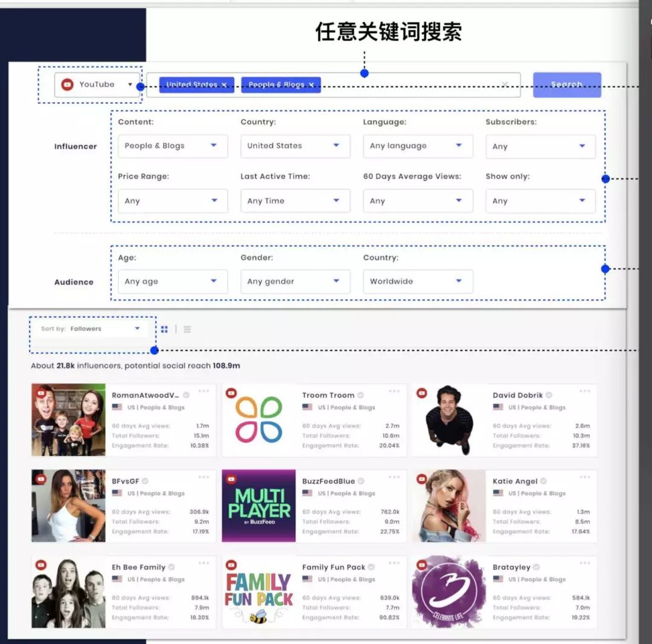Switch to grid view
This screenshot has height=644, width=652.
point(164,329)
